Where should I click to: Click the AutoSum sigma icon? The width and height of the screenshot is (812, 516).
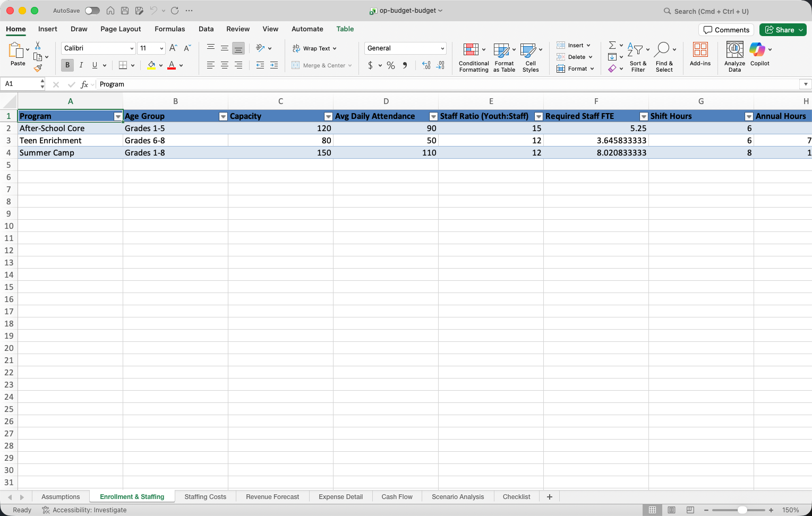click(612, 45)
